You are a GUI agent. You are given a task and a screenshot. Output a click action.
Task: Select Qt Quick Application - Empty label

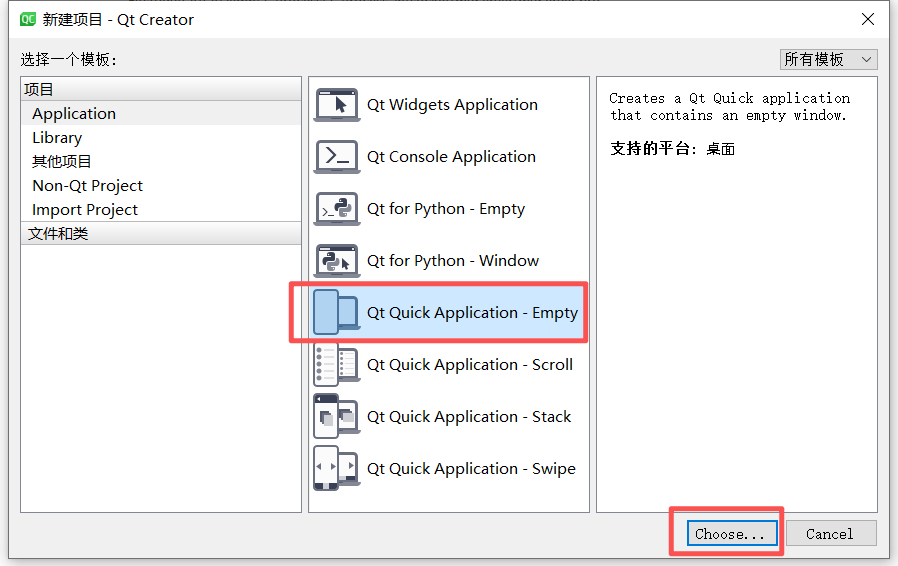tap(472, 313)
